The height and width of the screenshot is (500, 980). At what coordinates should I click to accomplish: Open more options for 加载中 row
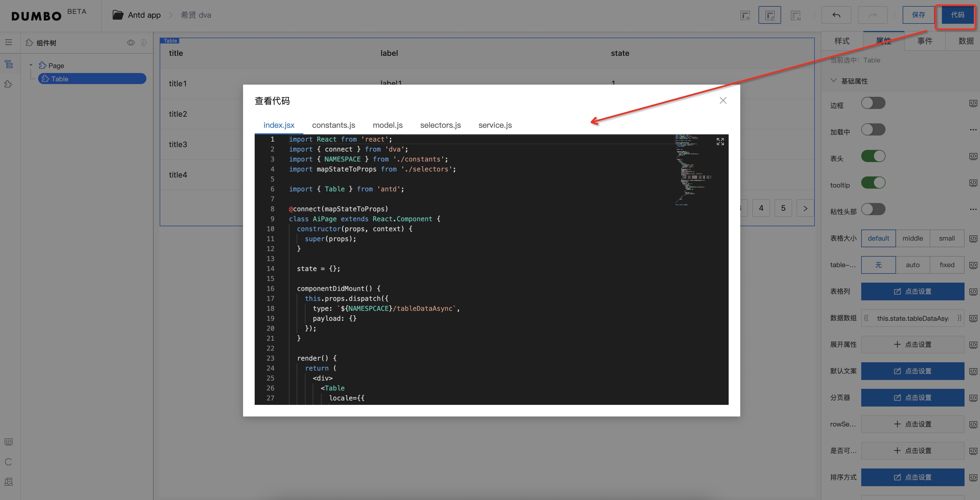pyautogui.click(x=973, y=130)
